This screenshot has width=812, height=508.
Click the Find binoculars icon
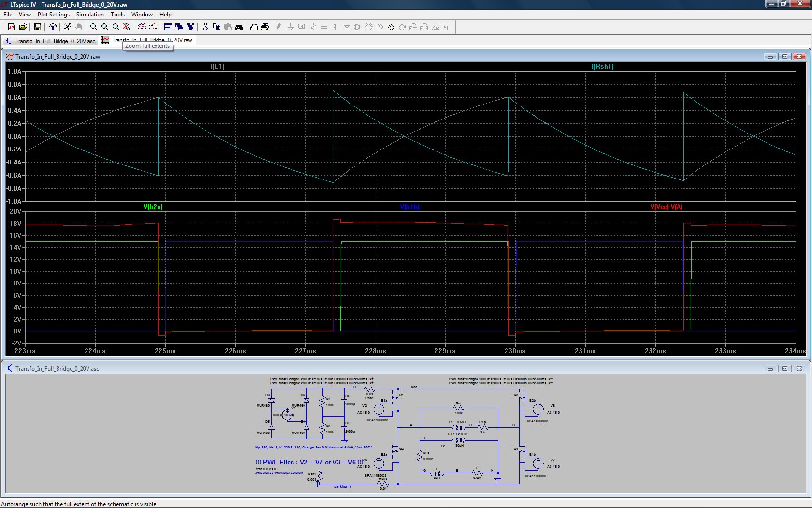point(239,27)
